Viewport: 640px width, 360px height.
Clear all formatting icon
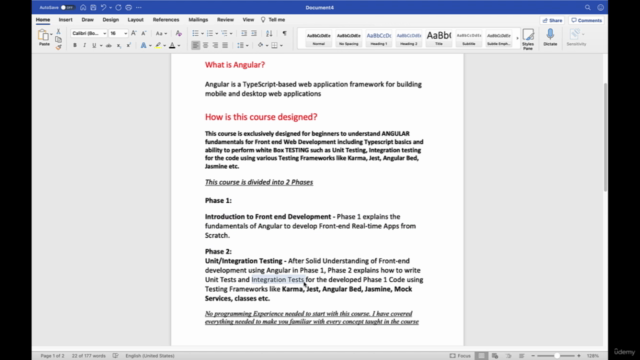[x=178, y=33]
